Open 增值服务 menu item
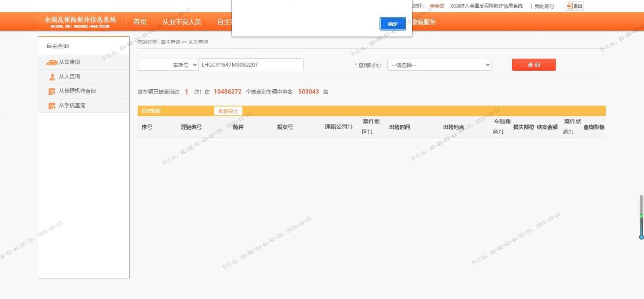 (x=424, y=22)
